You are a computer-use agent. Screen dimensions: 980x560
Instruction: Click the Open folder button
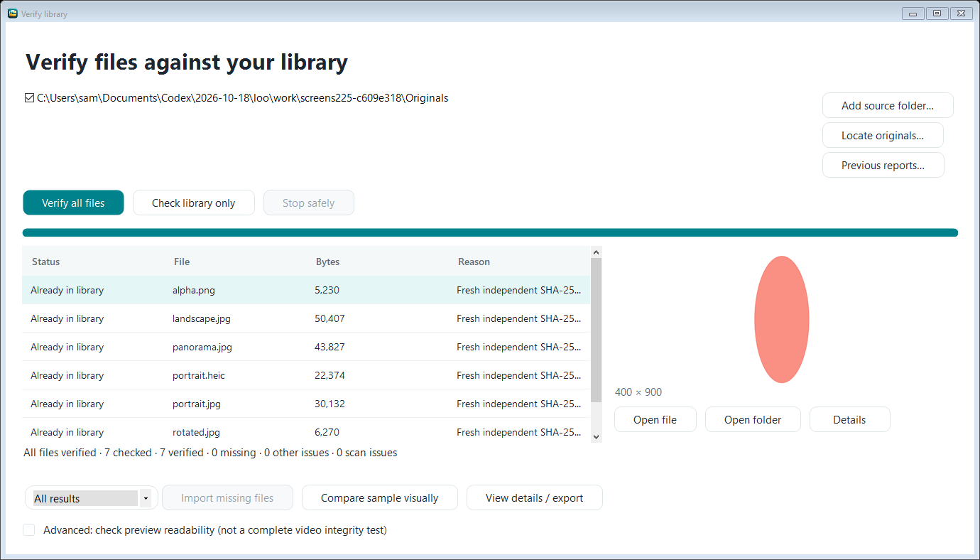[x=753, y=419]
